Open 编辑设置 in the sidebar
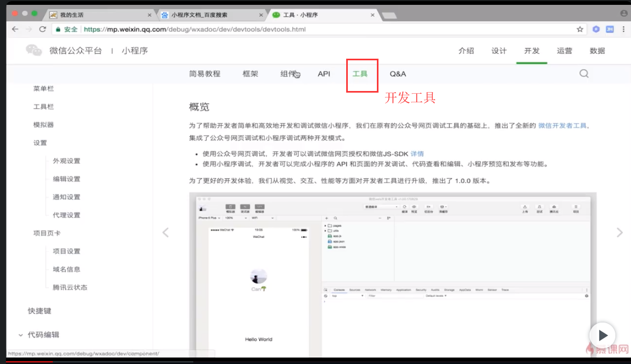This screenshot has height=364, width=631. pos(66,179)
